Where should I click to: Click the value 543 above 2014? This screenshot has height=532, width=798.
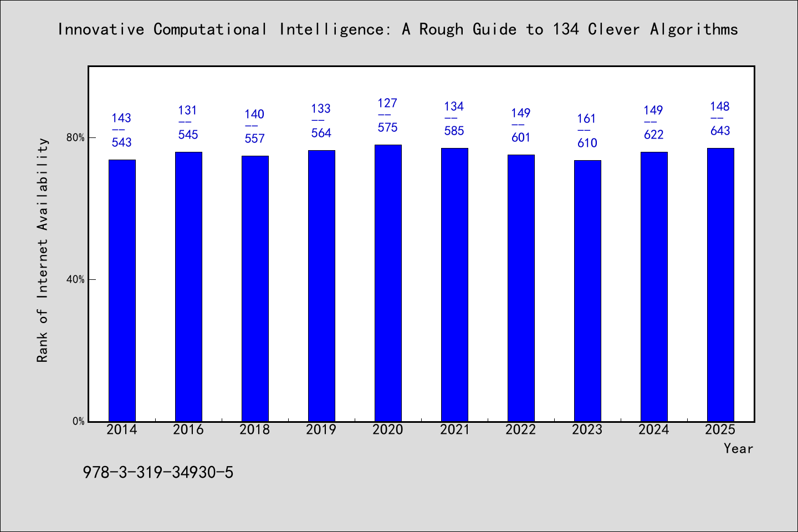122,142
